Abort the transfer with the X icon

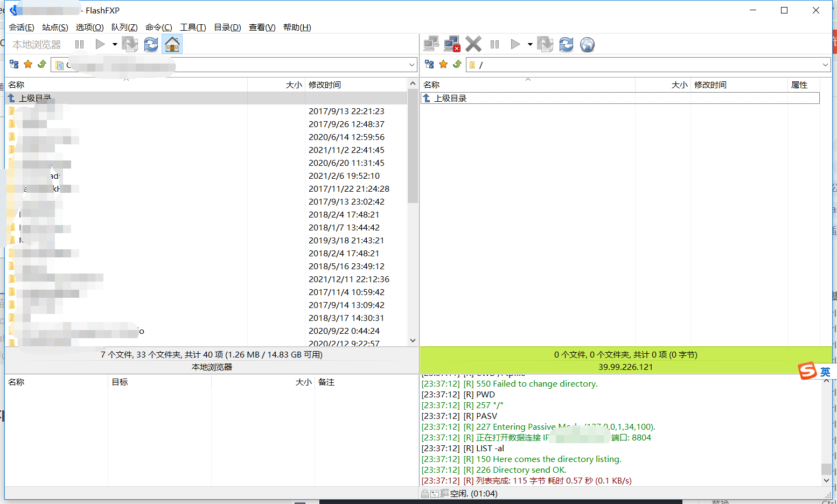[x=473, y=44]
